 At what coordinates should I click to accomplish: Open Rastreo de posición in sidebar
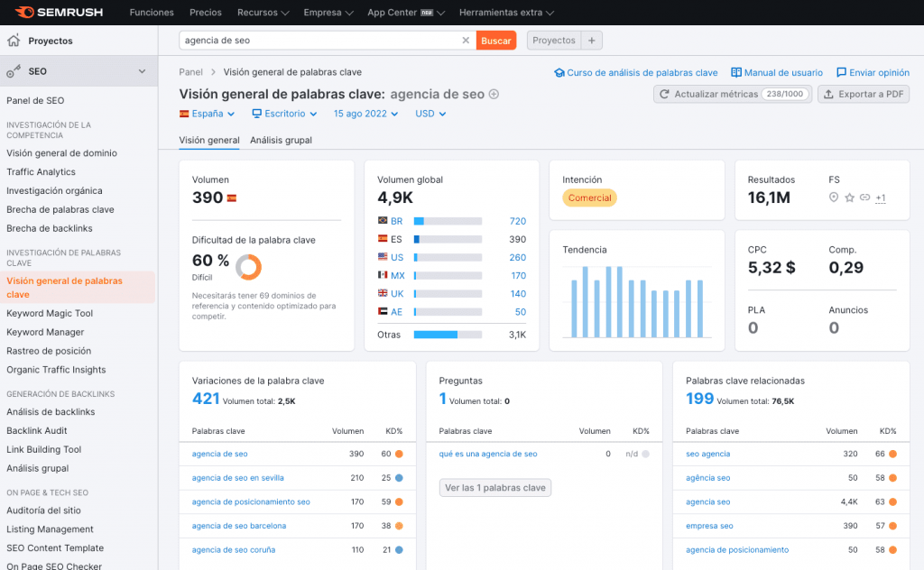(49, 351)
